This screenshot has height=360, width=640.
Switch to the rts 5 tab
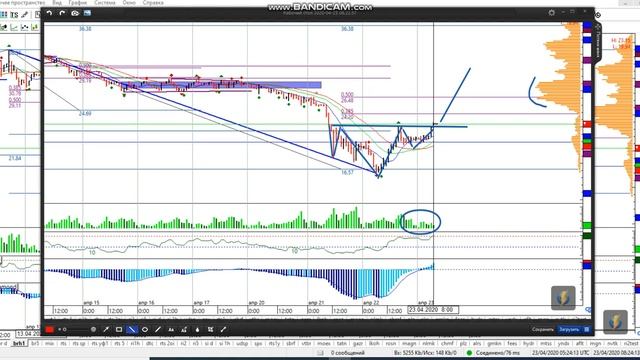click(119, 344)
